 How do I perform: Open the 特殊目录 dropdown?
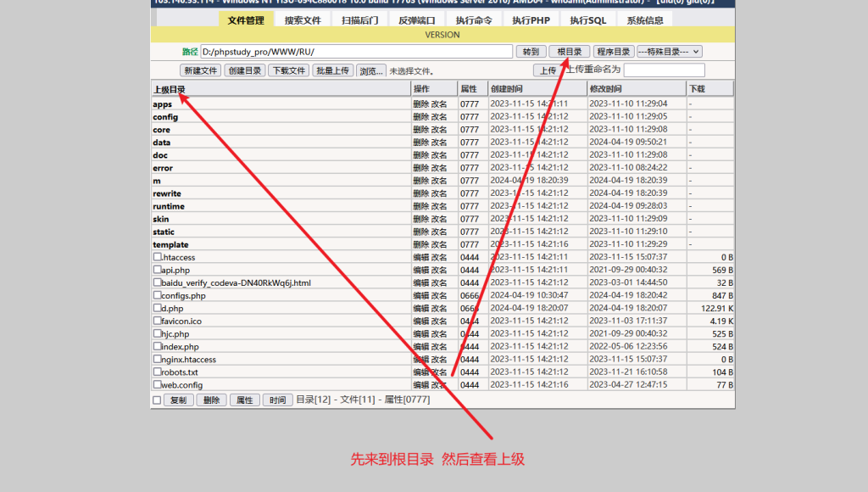click(670, 52)
